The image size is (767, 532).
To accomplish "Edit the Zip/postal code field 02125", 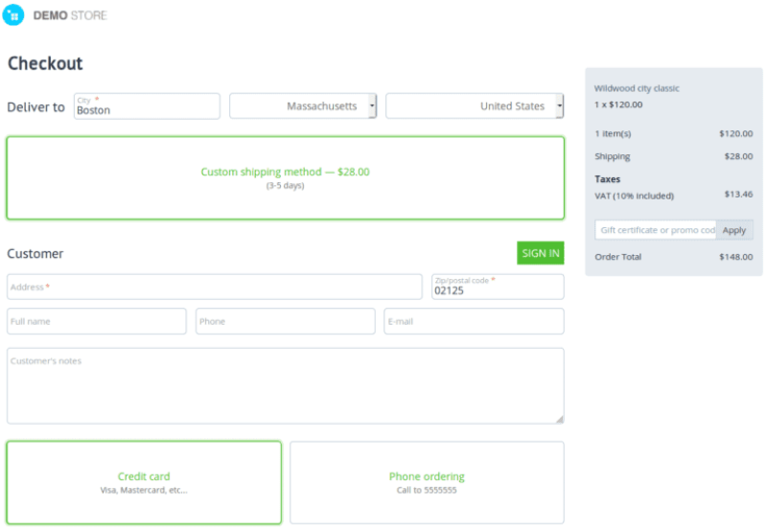I will click(x=498, y=287).
